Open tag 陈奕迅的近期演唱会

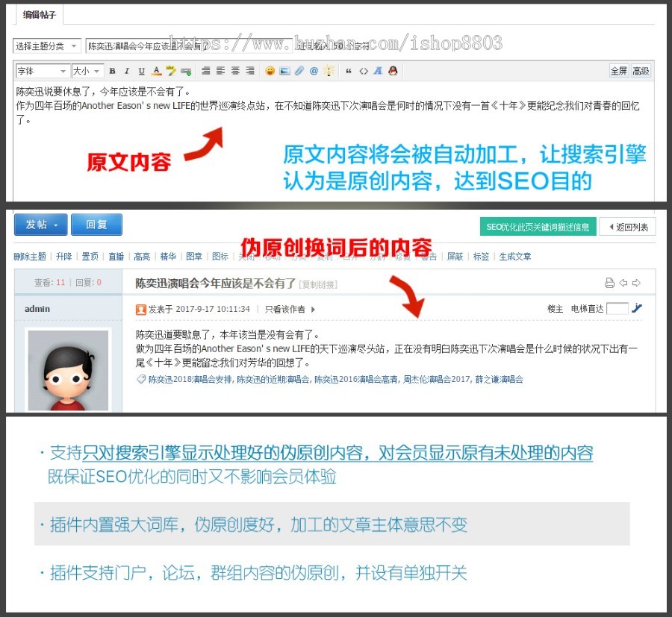(x=273, y=379)
